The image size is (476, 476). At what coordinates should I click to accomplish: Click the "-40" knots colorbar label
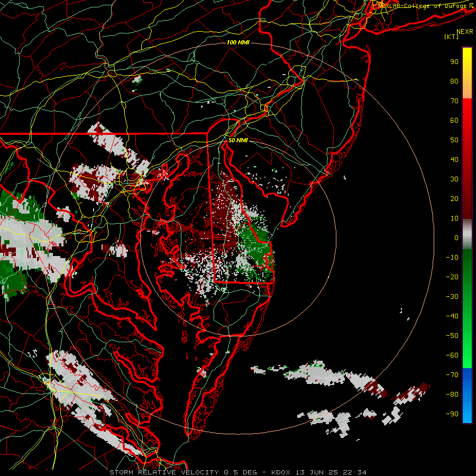(452, 316)
